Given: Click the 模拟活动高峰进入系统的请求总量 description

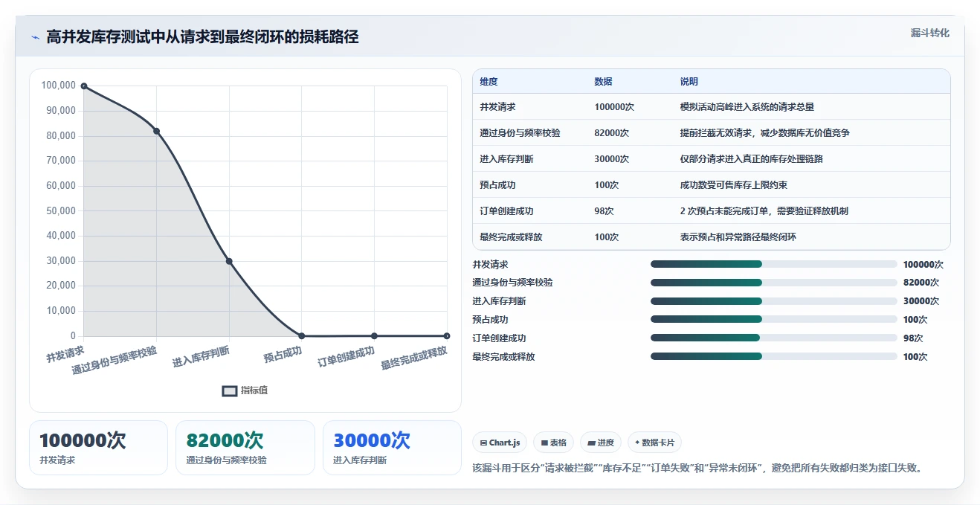Looking at the screenshot, I should pos(747,107).
